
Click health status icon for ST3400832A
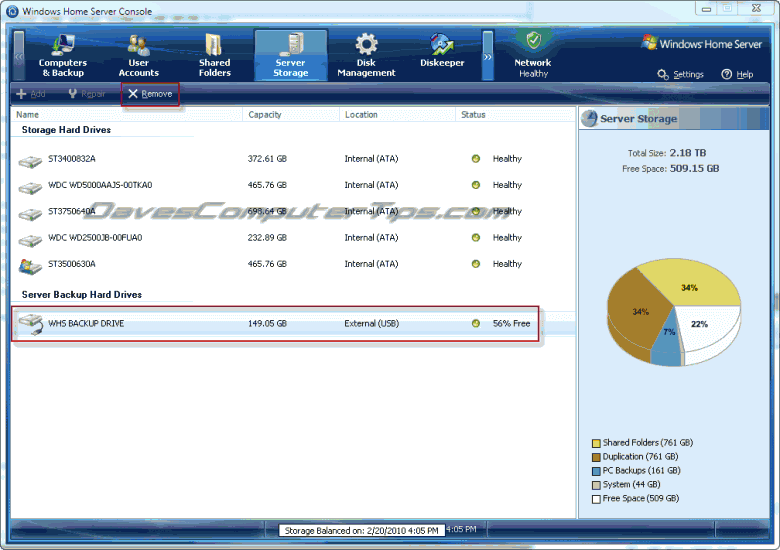[x=476, y=159]
